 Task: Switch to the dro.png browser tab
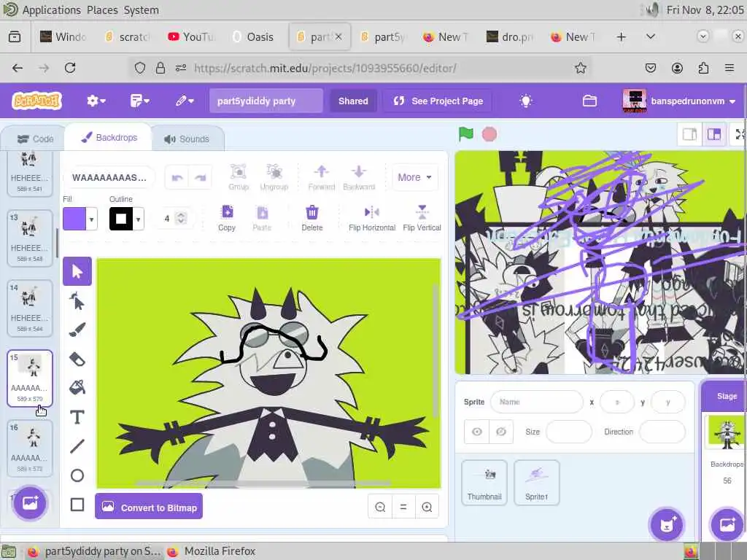pos(510,36)
